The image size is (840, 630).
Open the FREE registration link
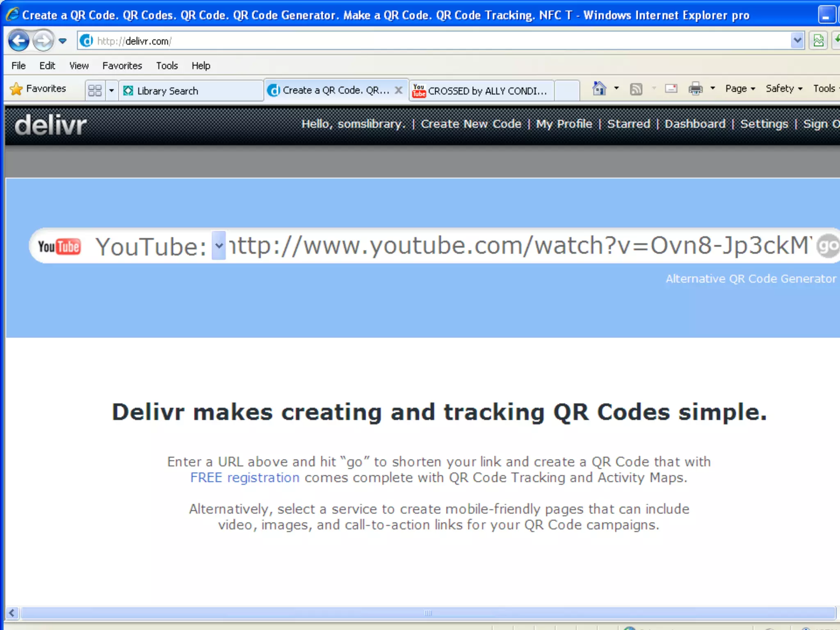[245, 478]
